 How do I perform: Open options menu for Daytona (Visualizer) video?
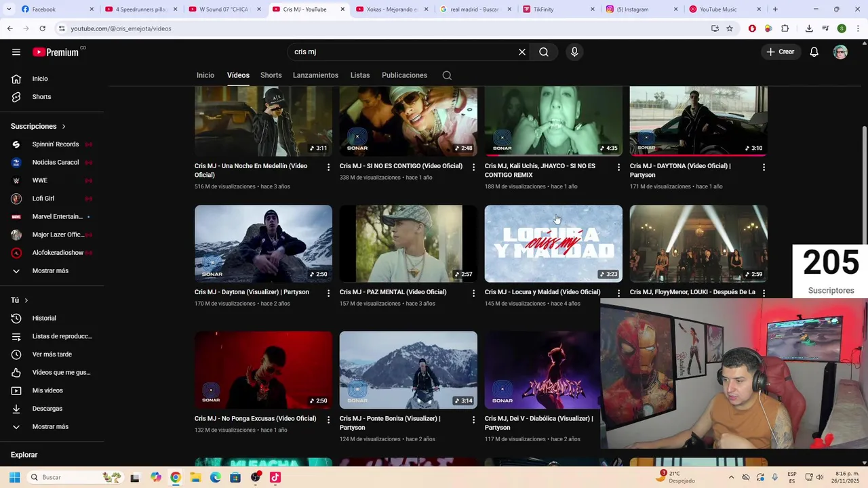(329, 293)
